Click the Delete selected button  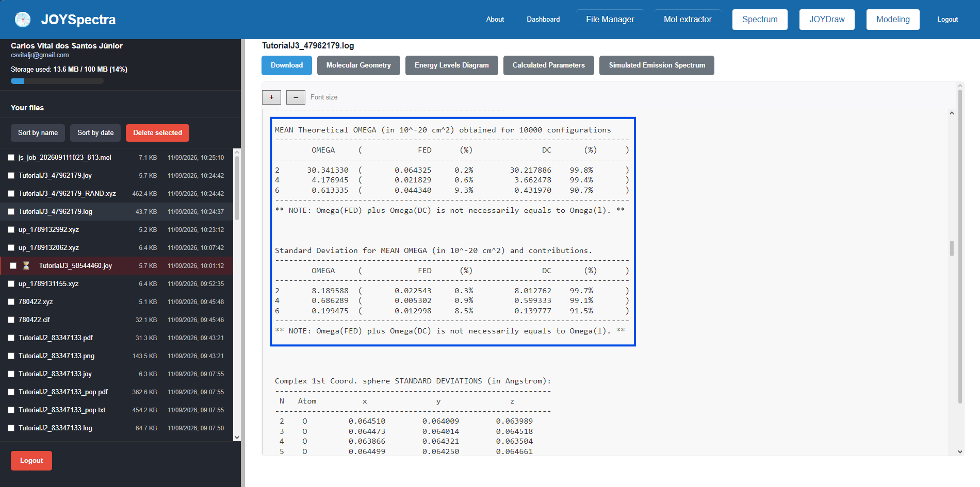157,133
